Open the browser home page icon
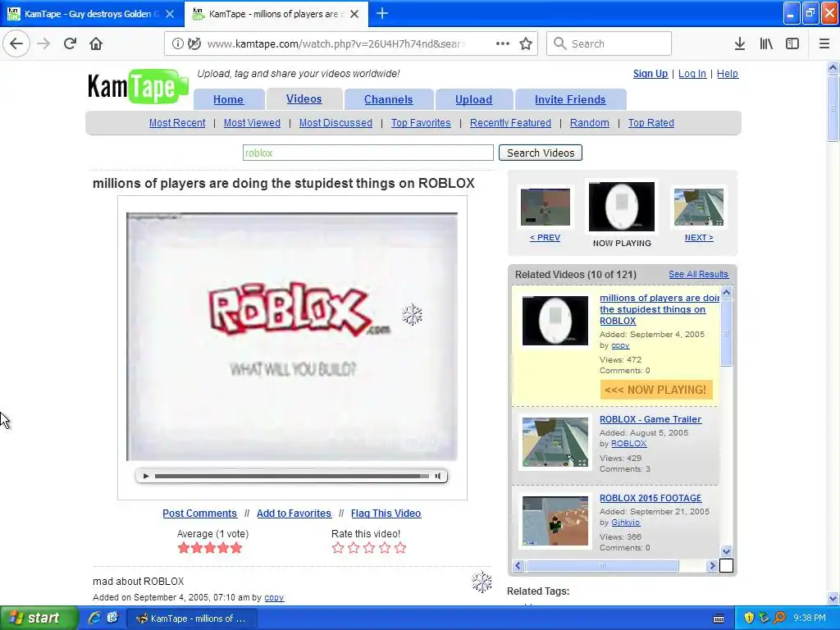The image size is (840, 630). coord(96,43)
